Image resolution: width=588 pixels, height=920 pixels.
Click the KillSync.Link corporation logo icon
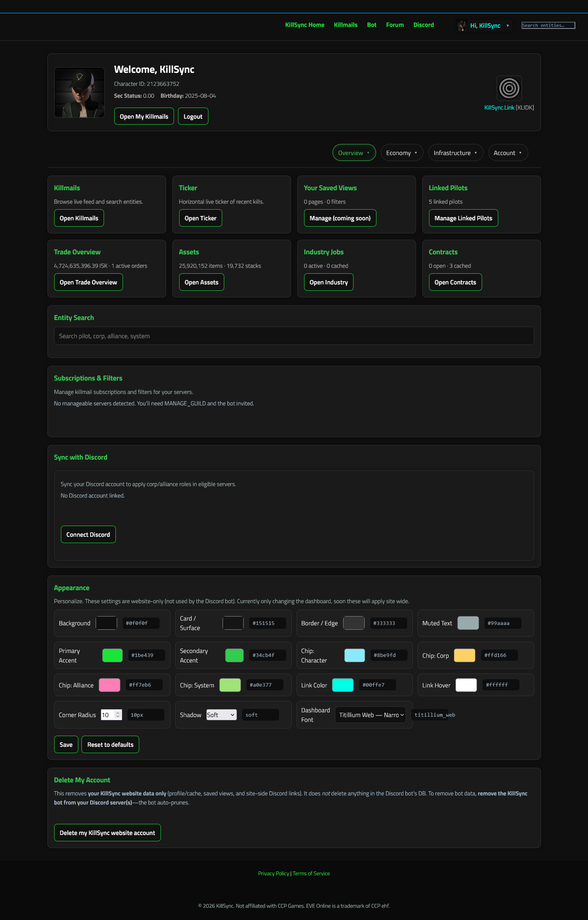pyautogui.click(x=509, y=88)
